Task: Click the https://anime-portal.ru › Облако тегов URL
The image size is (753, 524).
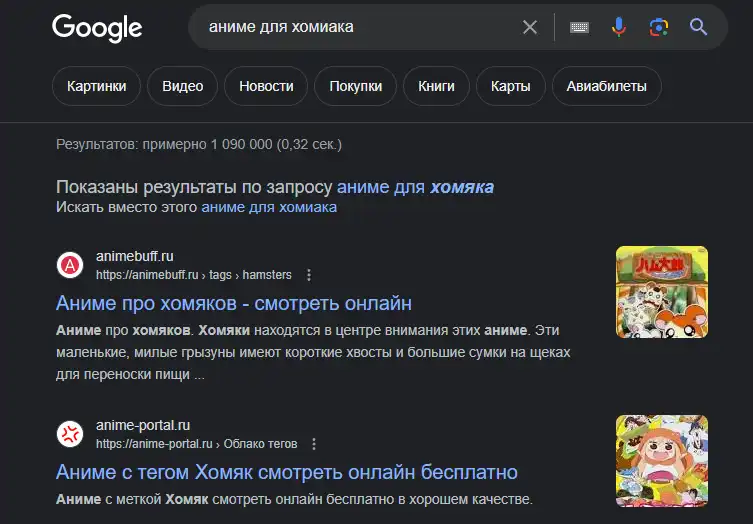Action: point(197,444)
